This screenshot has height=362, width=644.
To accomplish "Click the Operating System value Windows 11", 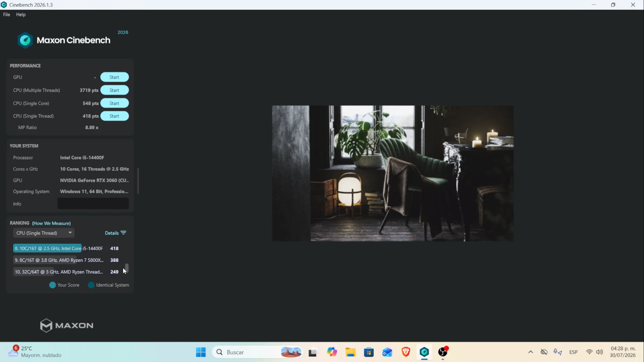I will pyautogui.click(x=94, y=191).
